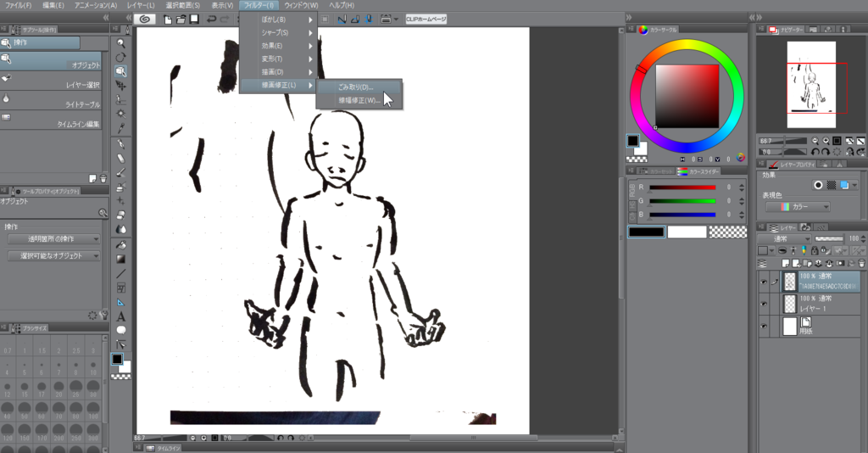Select the Frame border tool
Screen dimensions: 868x453
tap(120, 288)
